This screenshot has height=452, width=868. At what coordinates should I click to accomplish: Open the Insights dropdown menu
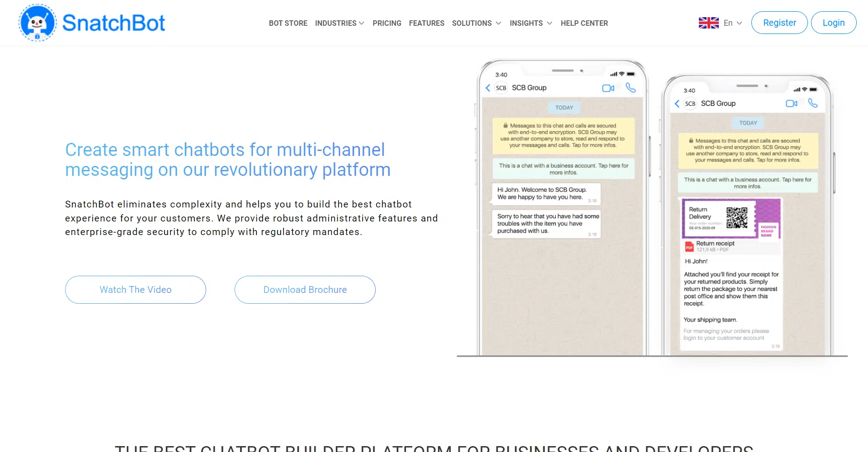(x=530, y=23)
